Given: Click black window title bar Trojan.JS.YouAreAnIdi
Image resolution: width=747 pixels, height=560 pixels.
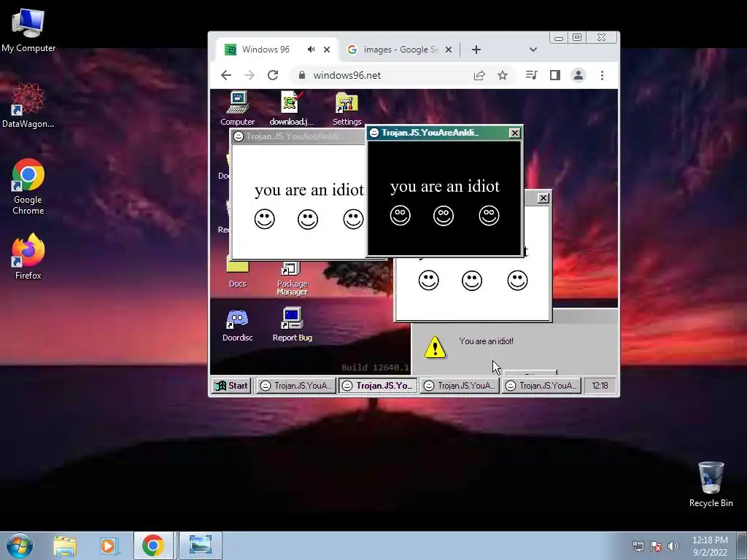Looking at the screenshot, I should coord(444,133).
